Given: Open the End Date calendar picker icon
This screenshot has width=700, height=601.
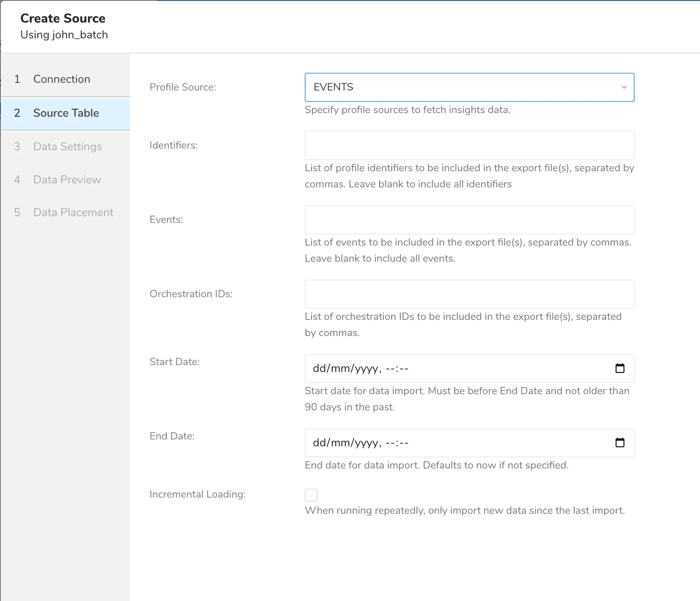Looking at the screenshot, I should coord(620,443).
